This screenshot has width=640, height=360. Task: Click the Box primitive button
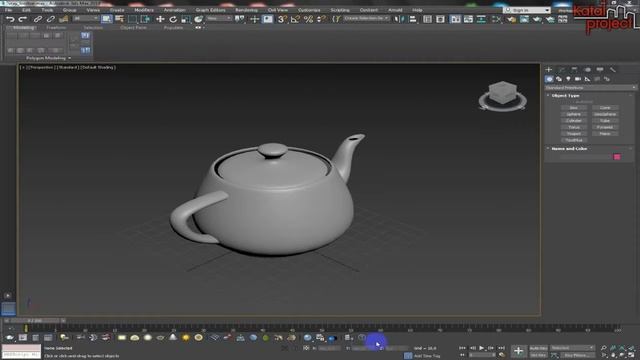[573, 108]
